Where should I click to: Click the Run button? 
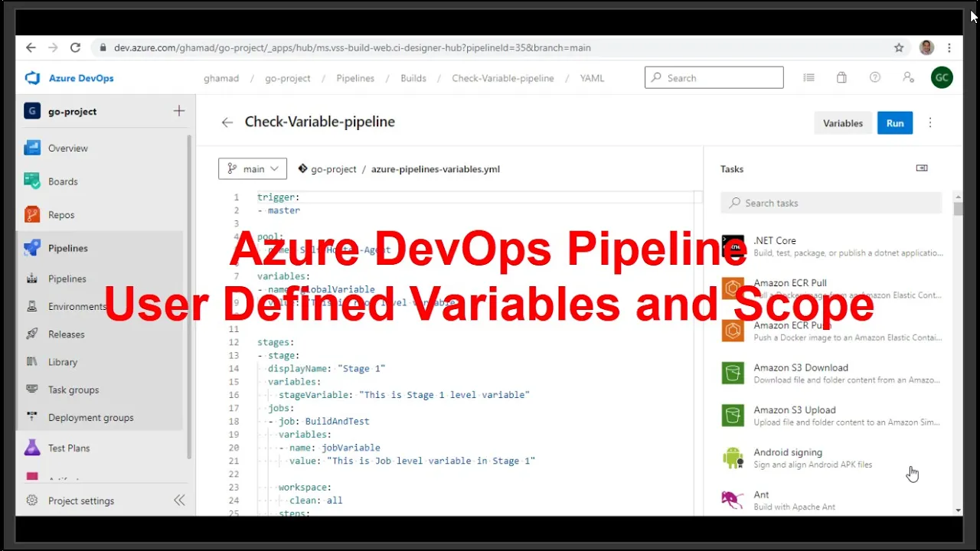pos(895,122)
